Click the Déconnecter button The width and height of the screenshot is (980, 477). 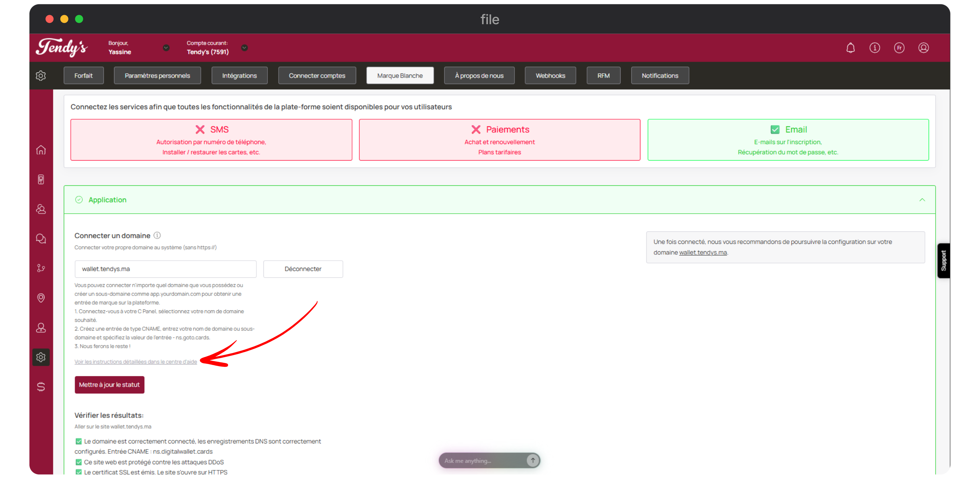pyautogui.click(x=303, y=269)
